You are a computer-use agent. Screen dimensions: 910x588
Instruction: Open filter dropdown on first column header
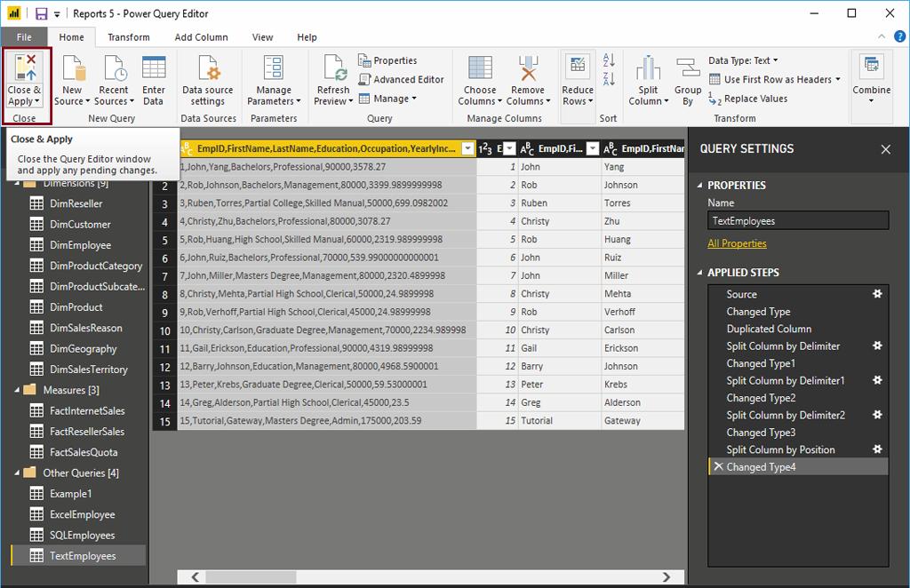pyautogui.click(x=467, y=148)
